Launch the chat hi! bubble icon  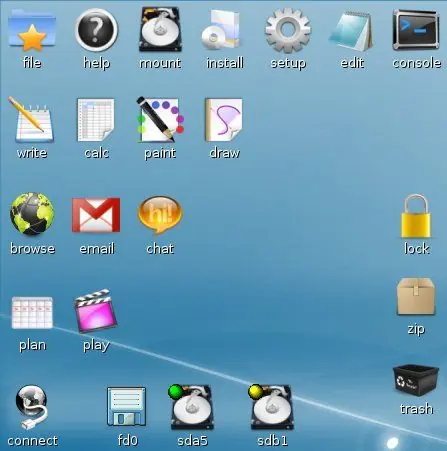pos(160,214)
